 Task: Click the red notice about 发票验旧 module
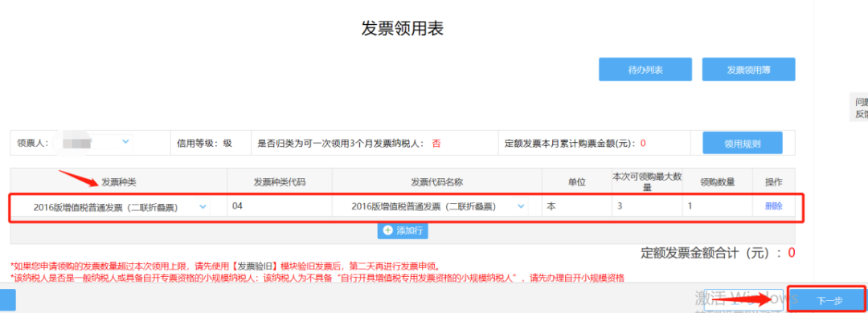[x=225, y=266]
